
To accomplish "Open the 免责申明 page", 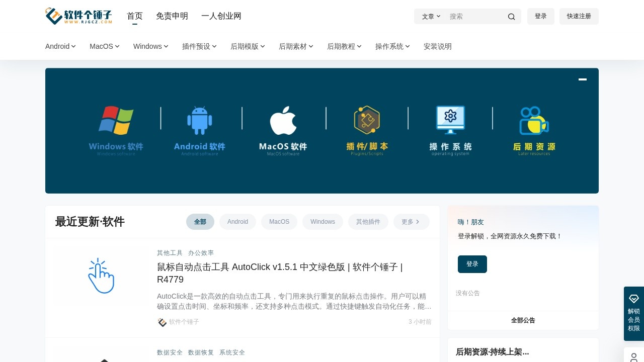I will pos(172,16).
